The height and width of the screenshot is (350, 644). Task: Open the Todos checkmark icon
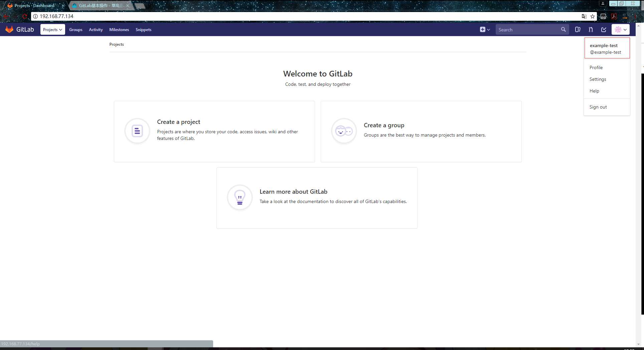tap(604, 29)
